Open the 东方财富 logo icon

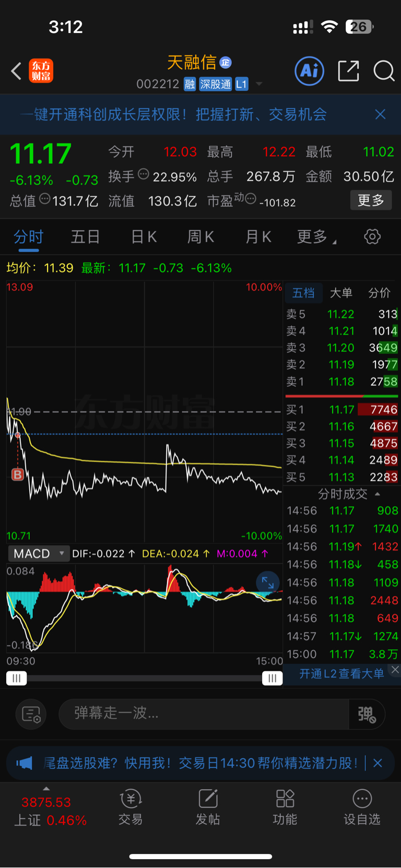41,71
